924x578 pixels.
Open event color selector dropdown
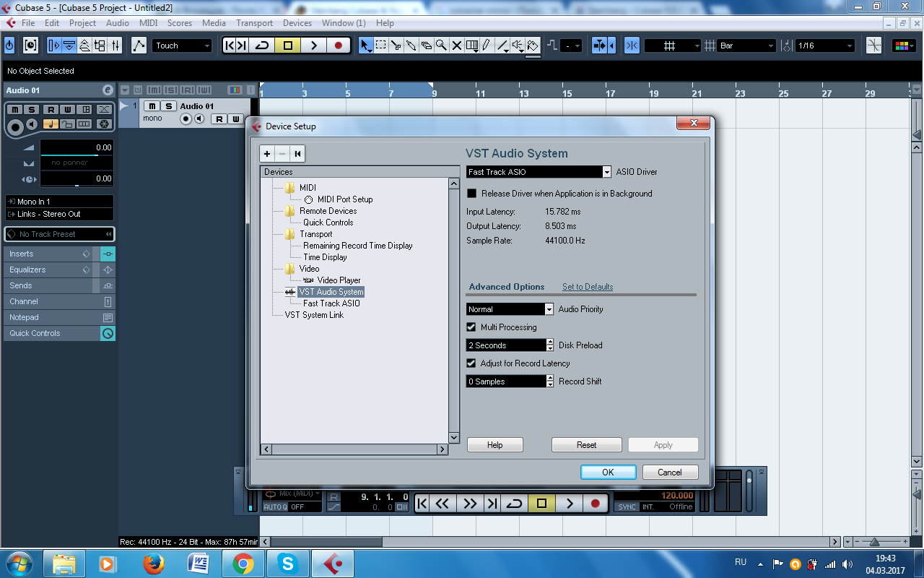click(904, 46)
